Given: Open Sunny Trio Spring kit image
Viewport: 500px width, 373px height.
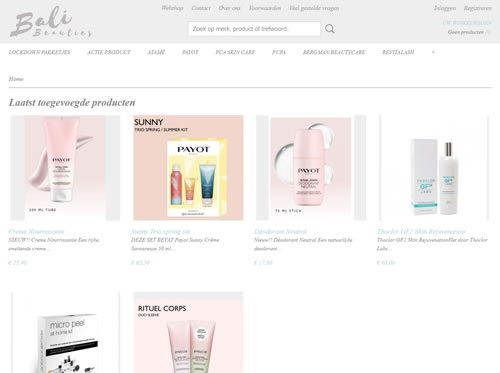Looking at the screenshot, I should tap(188, 168).
